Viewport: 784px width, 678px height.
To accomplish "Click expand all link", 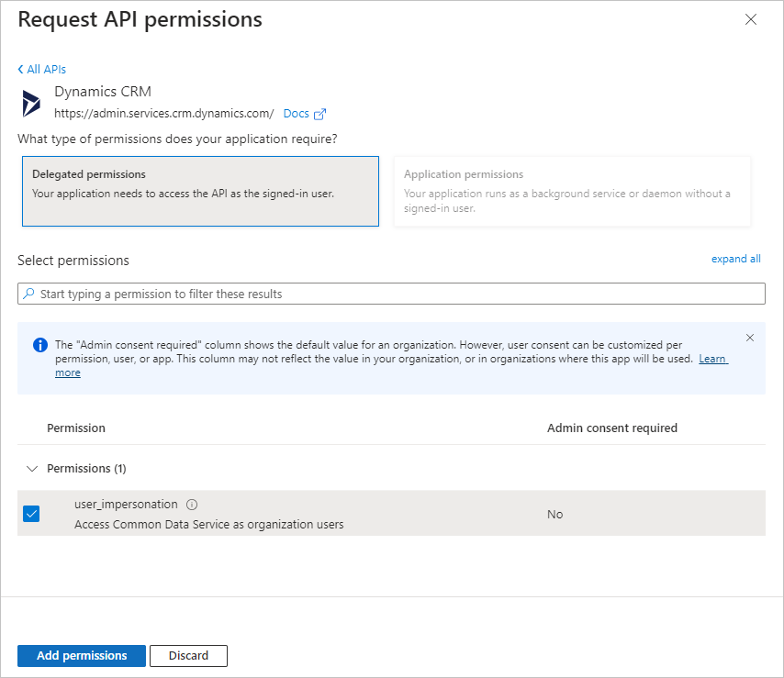I will (735, 259).
